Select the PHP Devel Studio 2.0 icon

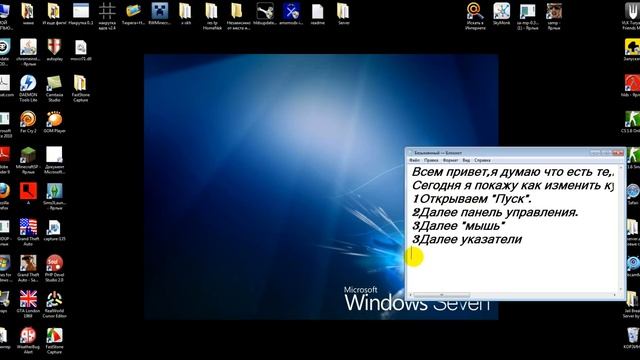pyautogui.click(x=54, y=268)
